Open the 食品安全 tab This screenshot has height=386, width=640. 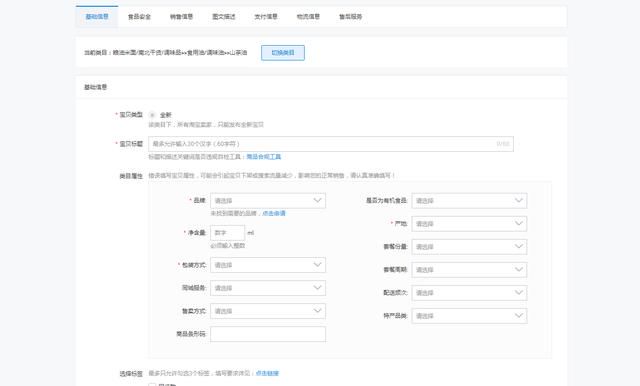(x=139, y=17)
